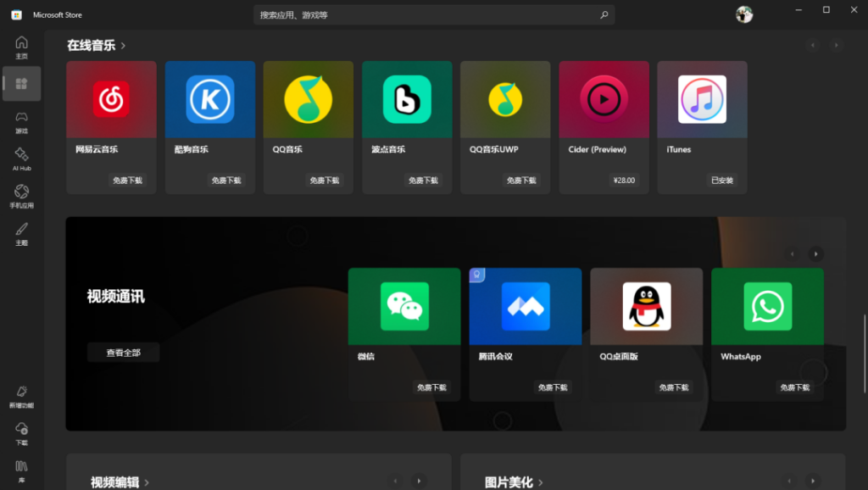Click free download for 酷狗音乐
The height and width of the screenshot is (490, 868).
pos(225,181)
